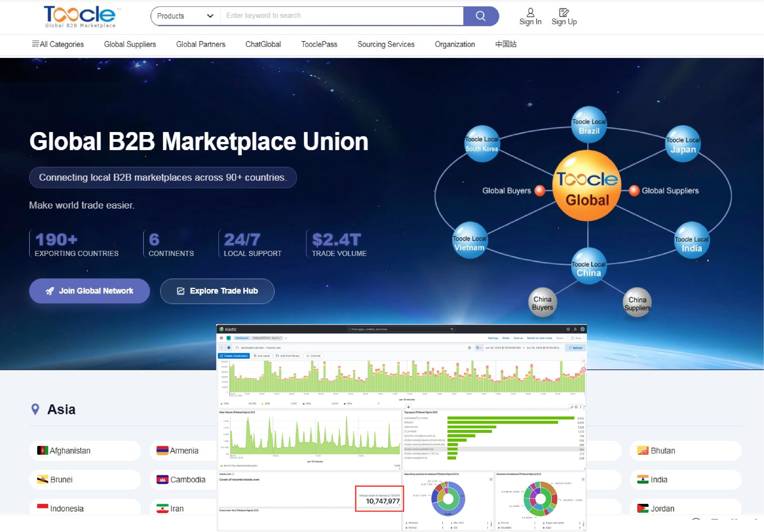Open the elastic dashboard hamburger menu

tap(221, 338)
